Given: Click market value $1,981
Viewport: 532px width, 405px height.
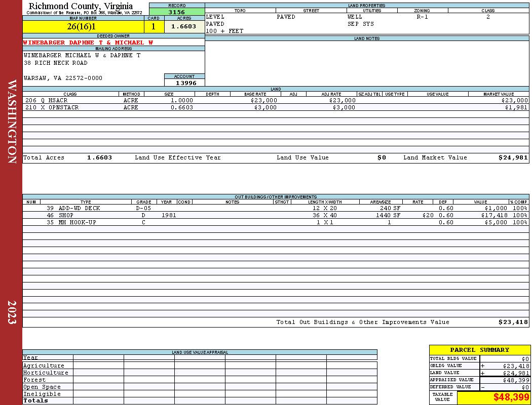Looking at the screenshot, I should click(516, 107).
